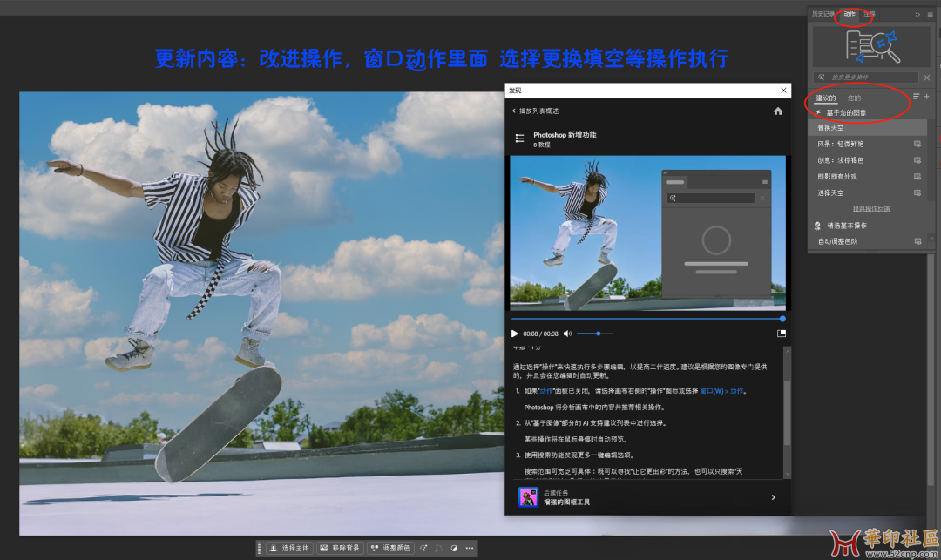This screenshot has height=560, width=941.
Task: Select the 自动调整色阶 action
Action: 867,241
